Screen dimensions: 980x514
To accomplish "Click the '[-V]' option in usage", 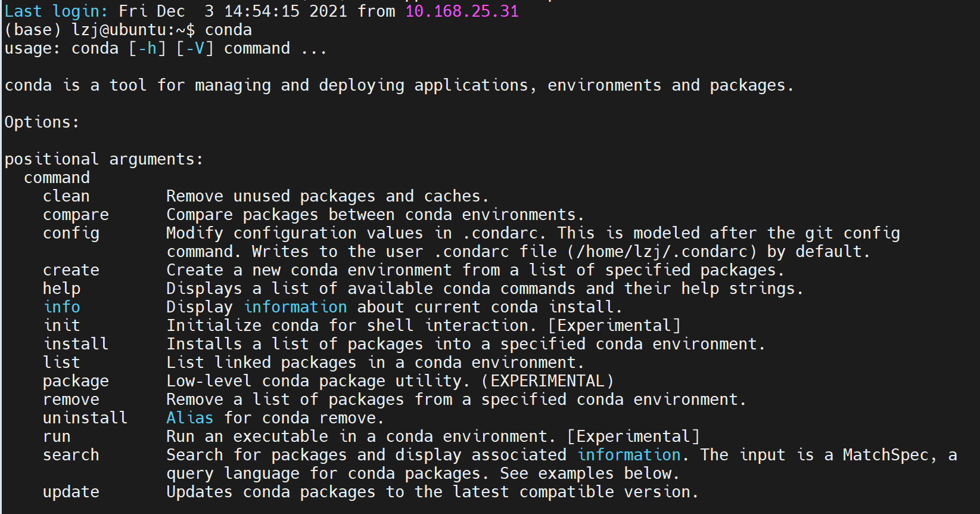I will [195, 48].
